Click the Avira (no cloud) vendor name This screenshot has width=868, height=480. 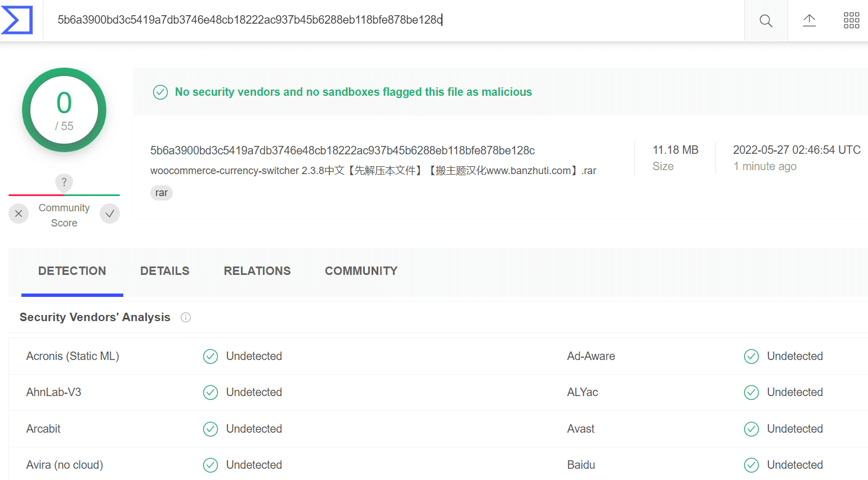coord(65,465)
